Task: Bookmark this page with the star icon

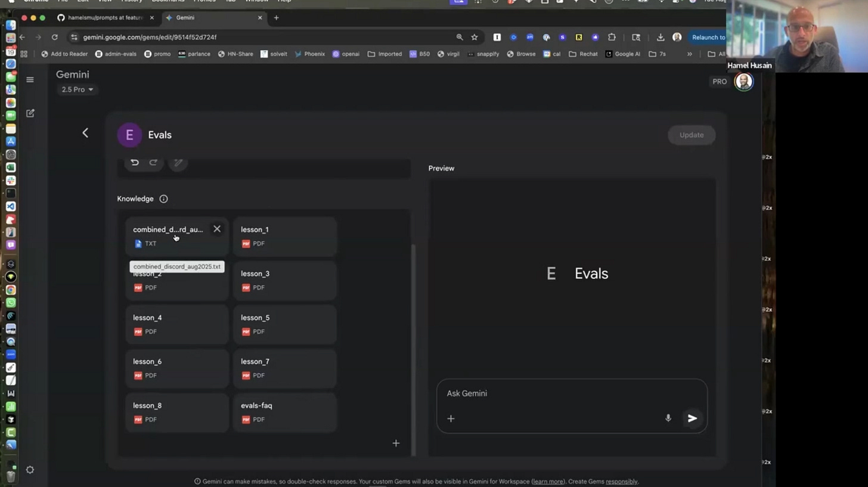Action: coord(475,37)
